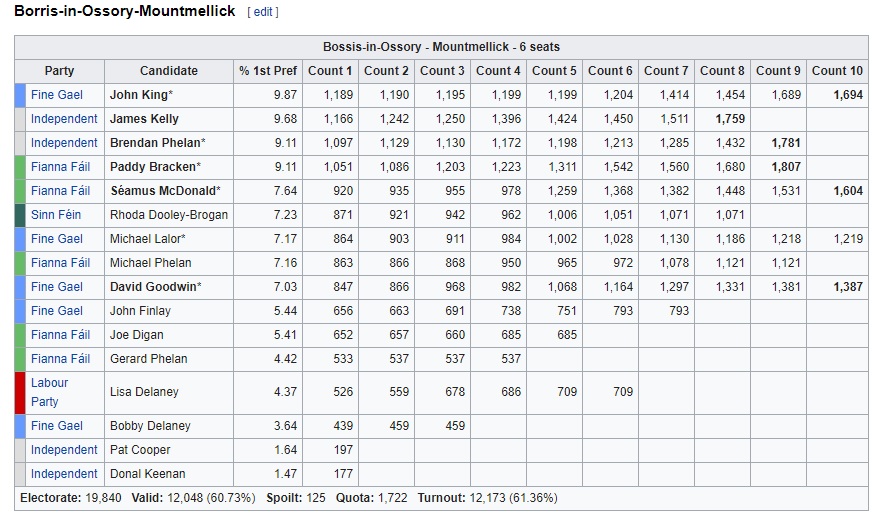The image size is (877, 521).
Task: Select candidate name Rhoda Dooley-Brogan
Action: coord(169,215)
